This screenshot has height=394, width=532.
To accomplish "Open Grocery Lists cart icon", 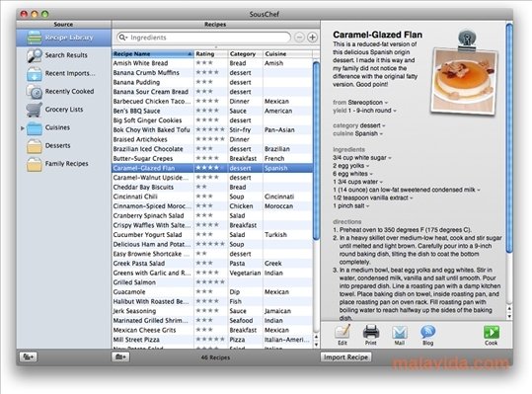I will tap(35, 110).
